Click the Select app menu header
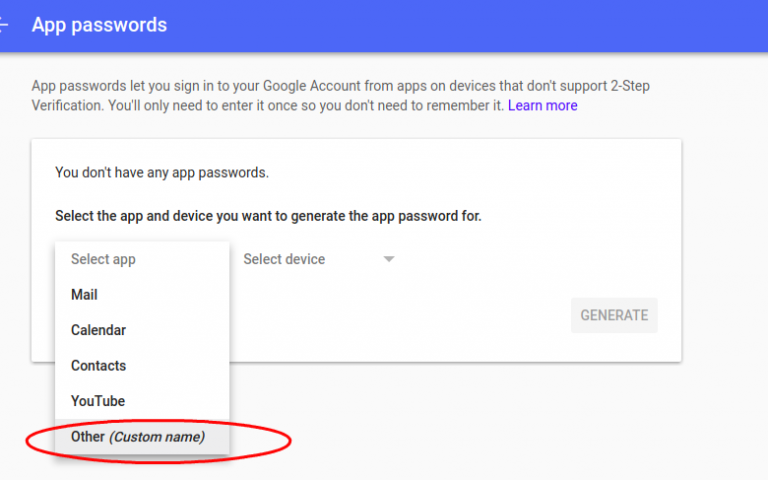Viewport: 768px width, 480px height. click(x=103, y=259)
